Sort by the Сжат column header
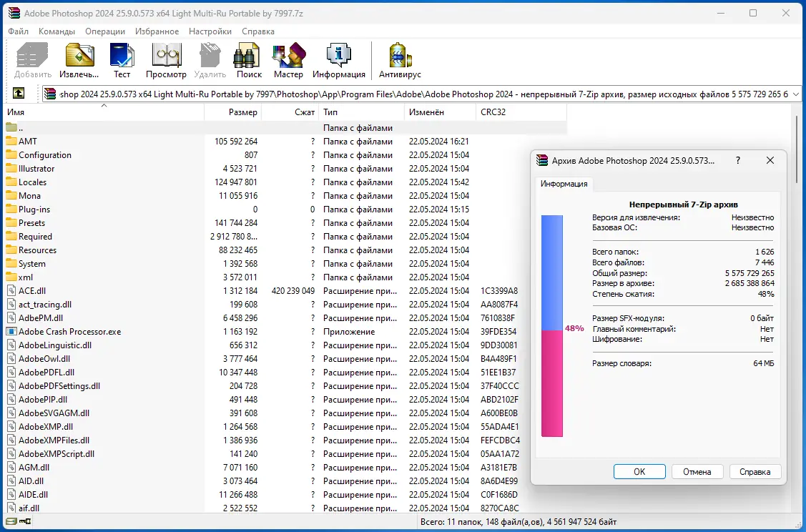Viewport: 806px width, 532px height. point(290,112)
